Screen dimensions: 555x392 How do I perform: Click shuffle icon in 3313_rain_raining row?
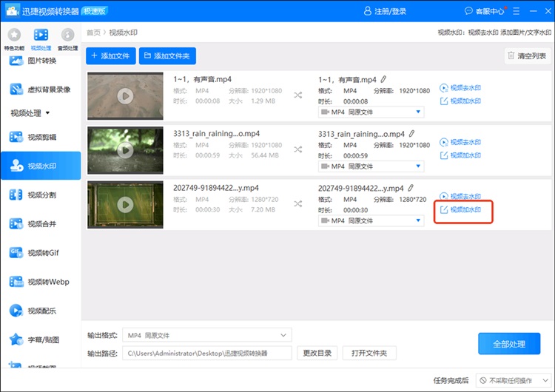298,149
